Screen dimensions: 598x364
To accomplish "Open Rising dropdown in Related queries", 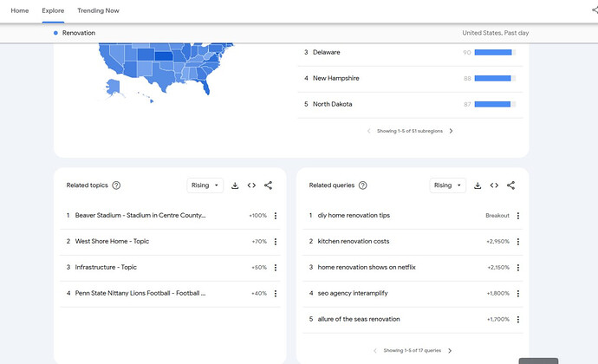I will [447, 185].
